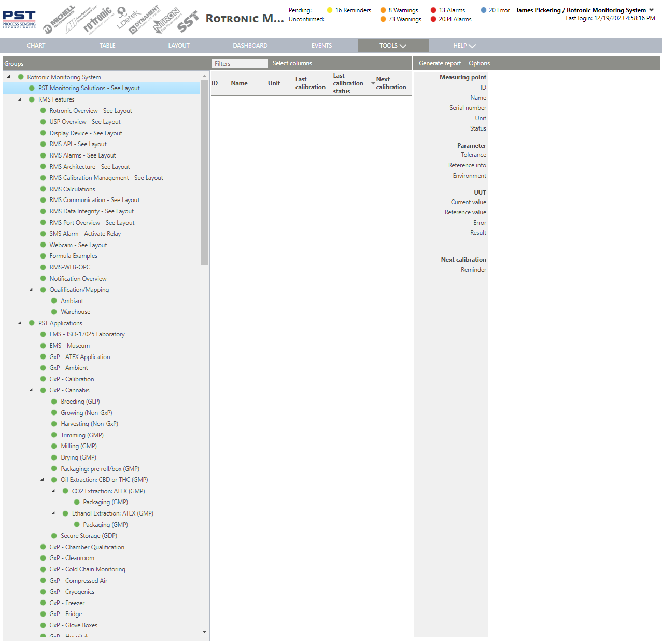
Task: Click green status dot beside Formula Examples
Action: (x=43, y=256)
